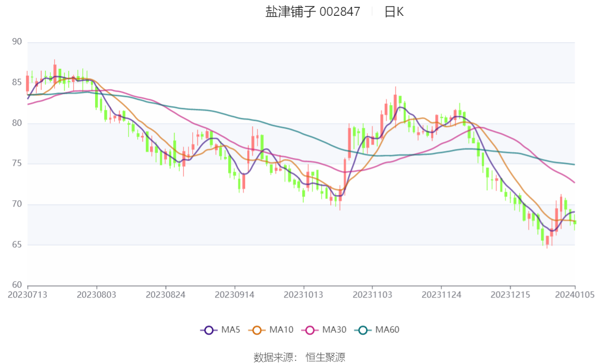Select the 20231013 date axis label
The height and width of the screenshot is (364, 599).
pos(303,295)
